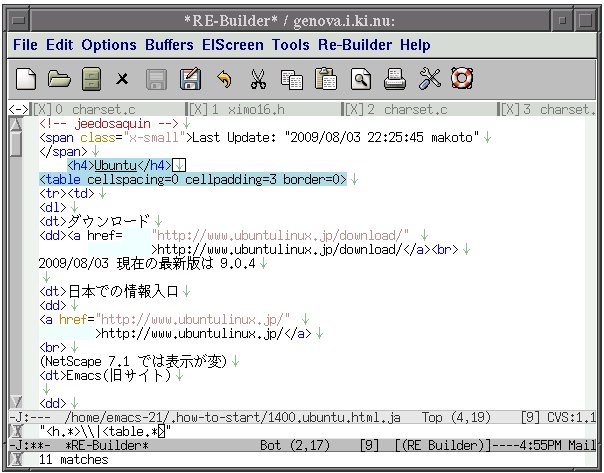
Task: Print buffer with the printer icon
Action: (395, 79)
